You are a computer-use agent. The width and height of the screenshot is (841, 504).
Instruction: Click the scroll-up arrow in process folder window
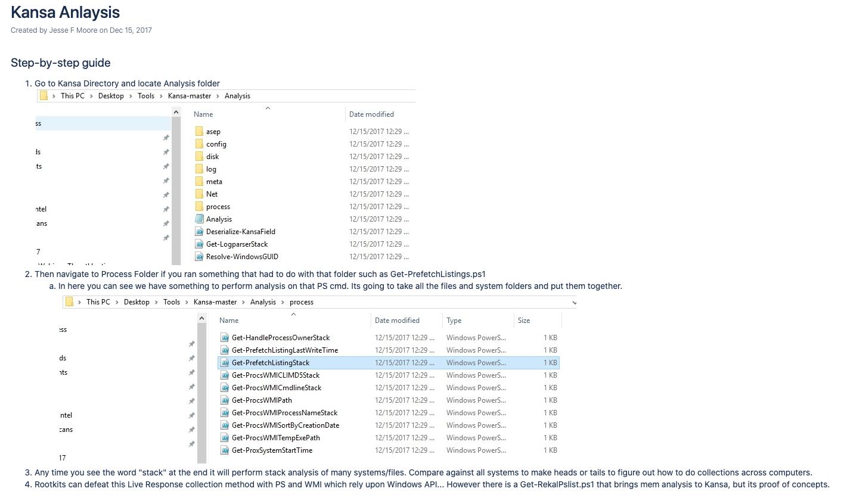point(201,319)
